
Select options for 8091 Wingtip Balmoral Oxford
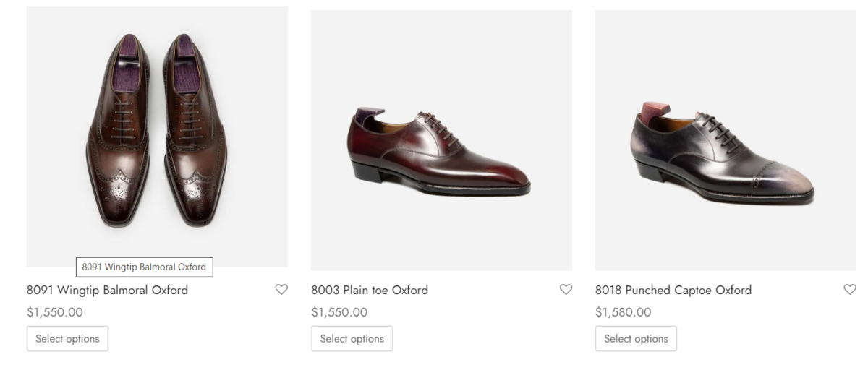(67, 338)
